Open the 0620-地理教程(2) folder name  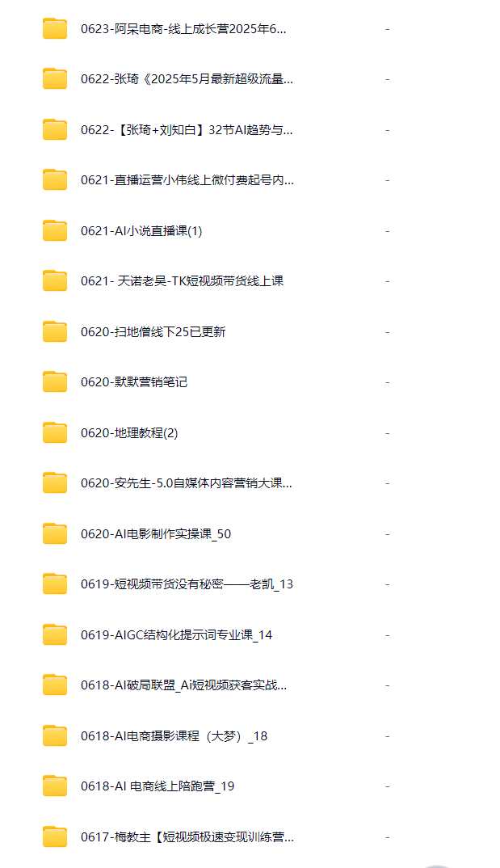[x=129, y=433]
